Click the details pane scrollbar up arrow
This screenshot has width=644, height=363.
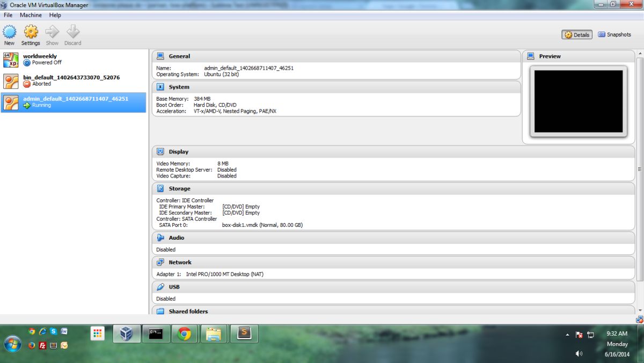click(x=640, y=55)
